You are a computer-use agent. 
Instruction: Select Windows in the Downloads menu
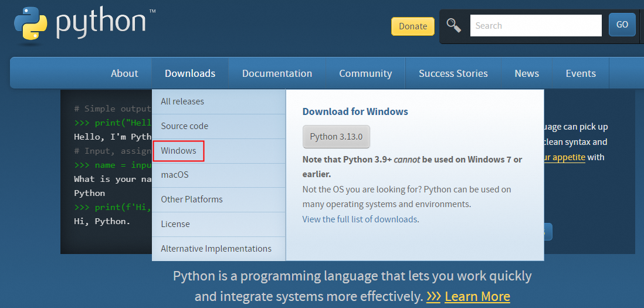[x=179, y=151]
